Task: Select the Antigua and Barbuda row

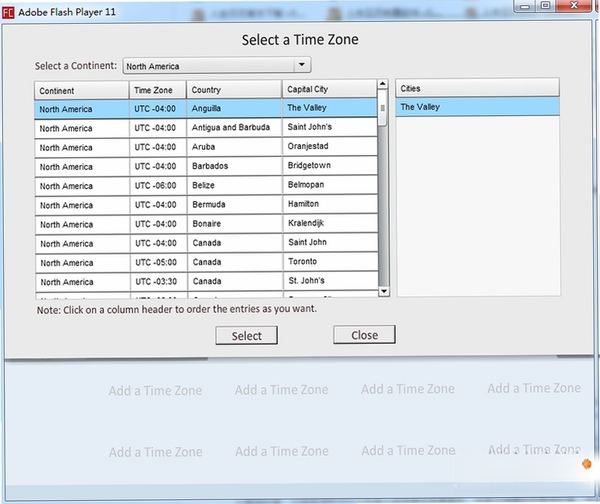Action: (x=206, y=127)
